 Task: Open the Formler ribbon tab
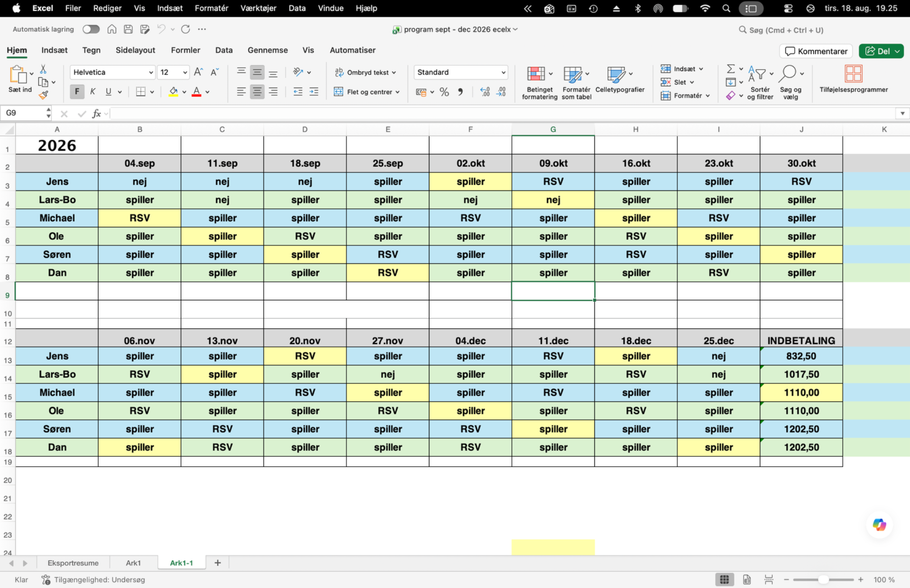185,50
